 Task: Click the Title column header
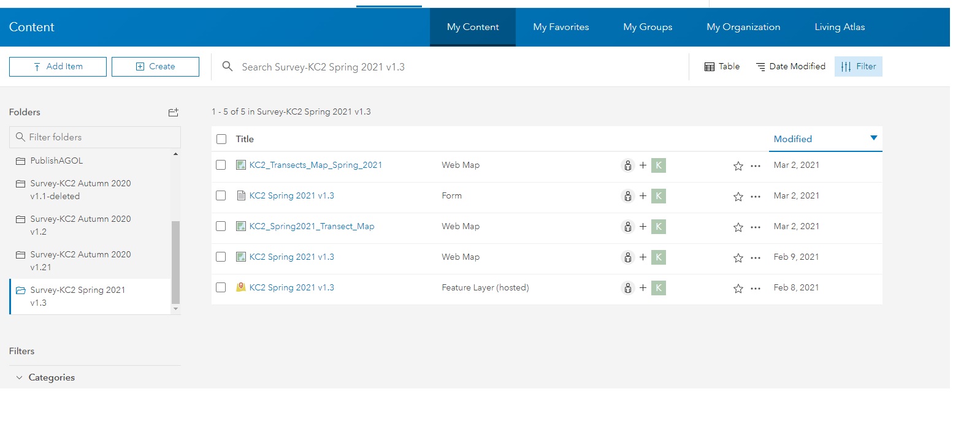[x=245, y=139]
